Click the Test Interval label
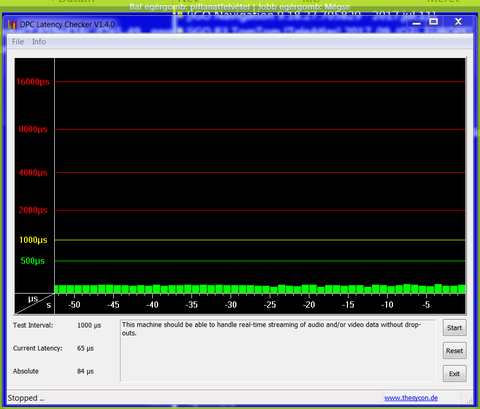 (x=33, y=325)
